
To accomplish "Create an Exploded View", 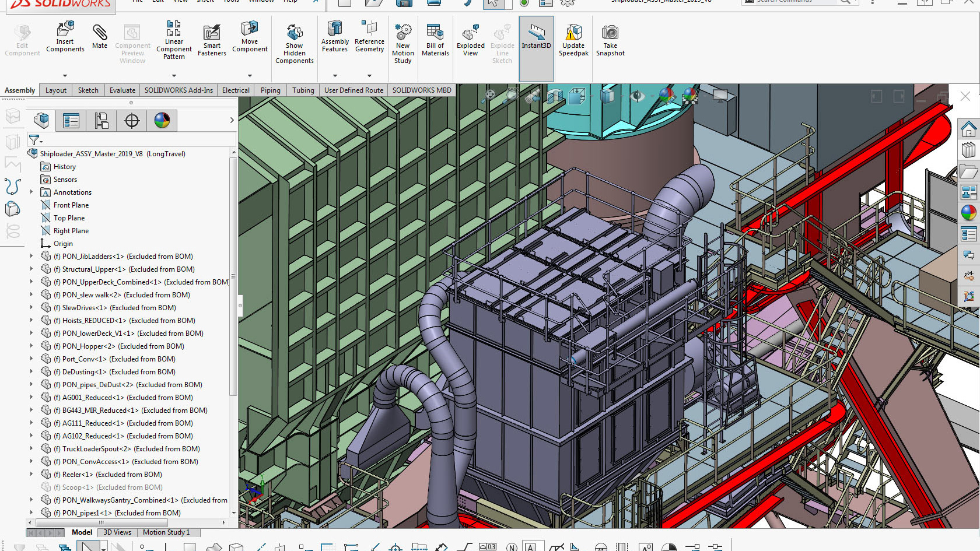I will [471, 40].
